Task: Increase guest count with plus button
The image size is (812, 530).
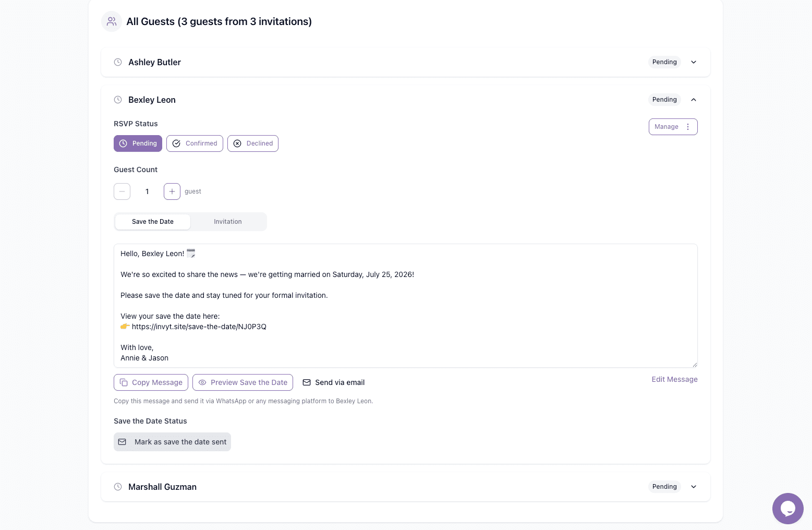Action: pyautogui.click(x=172, y=191)
